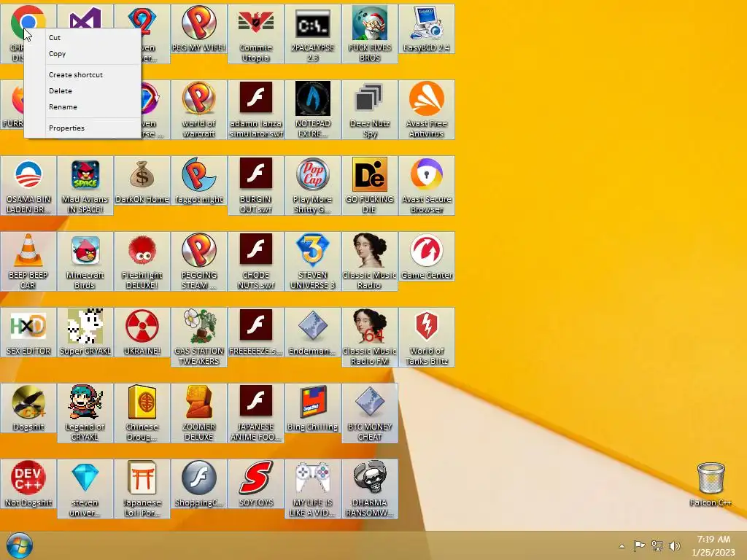Open the volume speaker tray icon
Screen dimensions: 747x560
(x=675, y=545)
